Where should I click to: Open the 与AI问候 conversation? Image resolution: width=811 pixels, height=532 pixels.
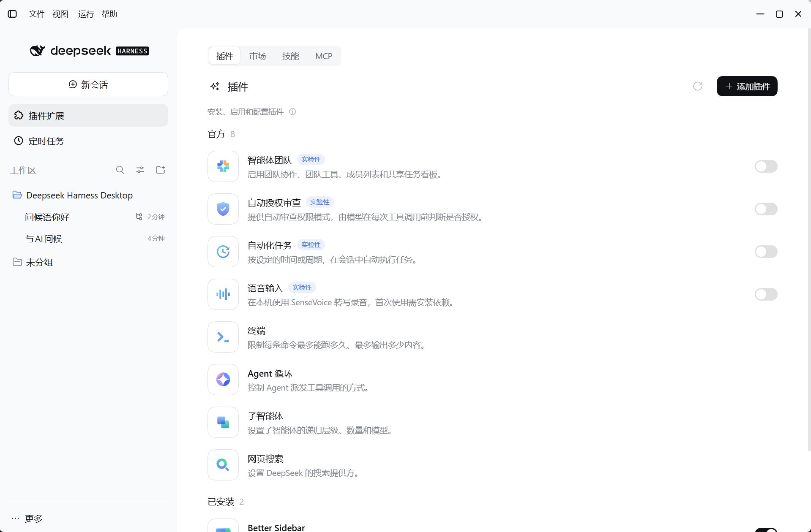coord(88,239)
